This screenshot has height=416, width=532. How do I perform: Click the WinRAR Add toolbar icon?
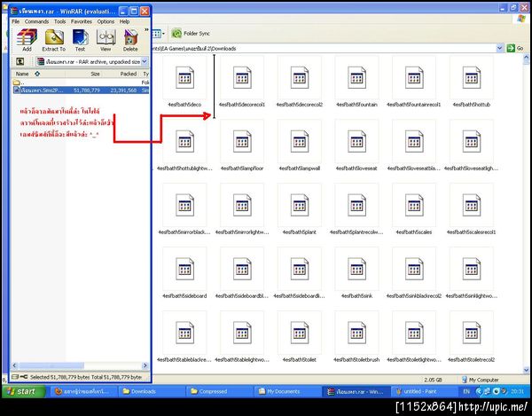click(x=27, y=40)
